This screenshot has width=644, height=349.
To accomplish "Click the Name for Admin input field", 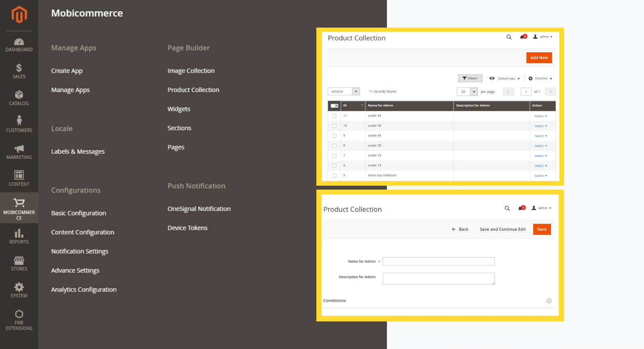I will (439, 262).
